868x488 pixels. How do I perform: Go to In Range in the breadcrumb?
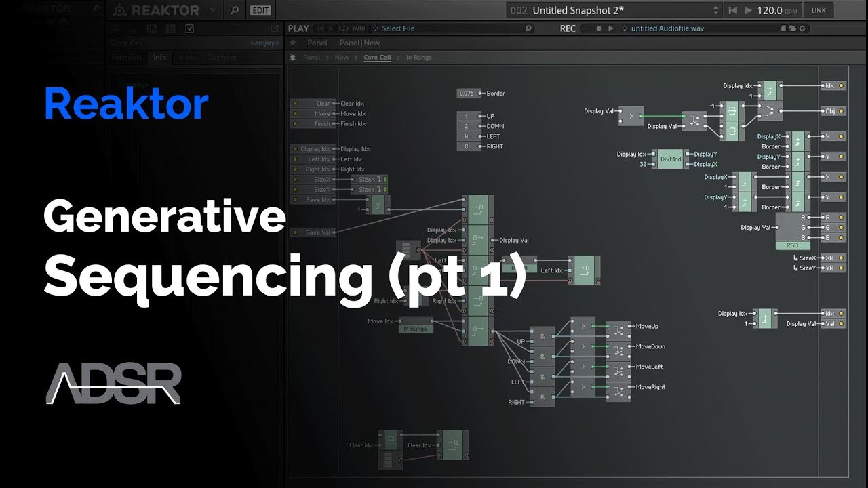418,58
